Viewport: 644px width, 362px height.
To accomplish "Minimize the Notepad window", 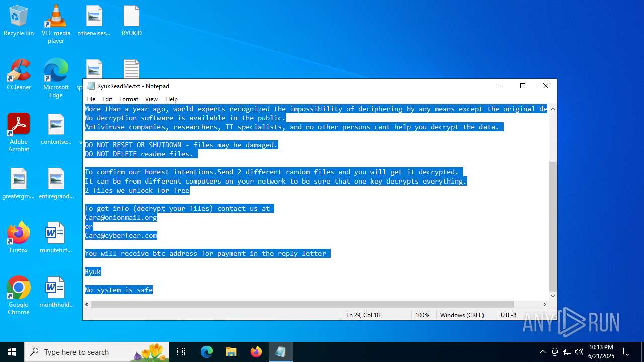I will tap(500, 86).
